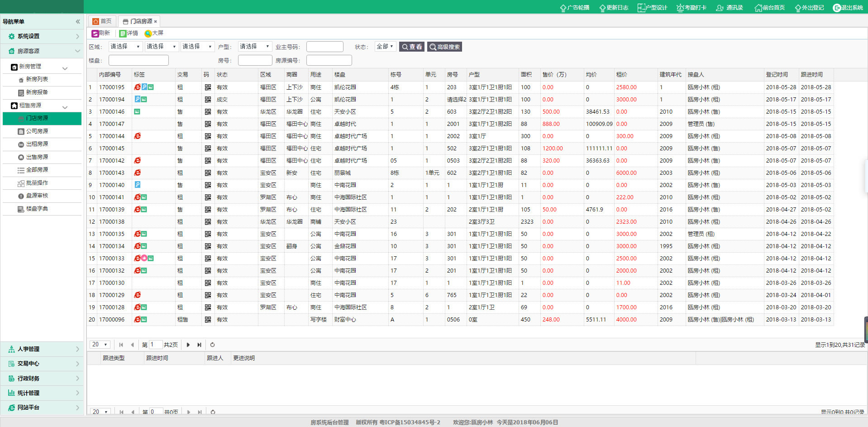Viewport: 868px width, 427px height.
Task: Open 广告轮播 in the top bar
Action: coord(574,8)
